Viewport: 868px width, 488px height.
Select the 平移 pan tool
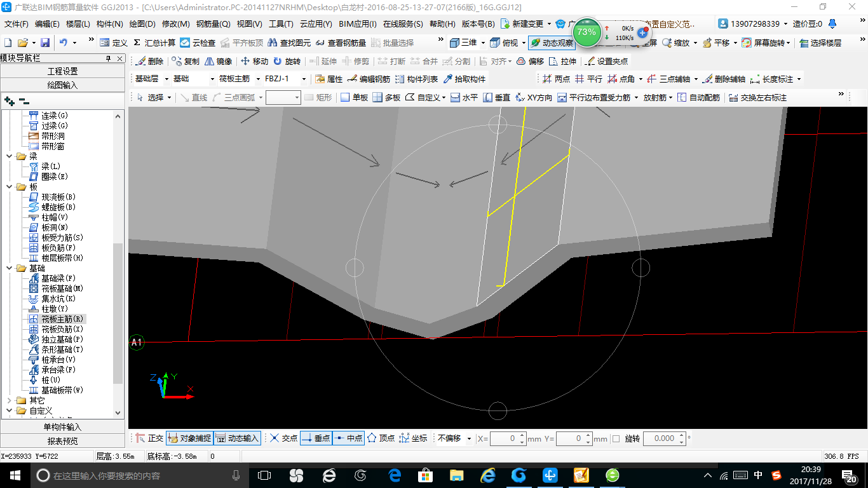coord(716,43)
